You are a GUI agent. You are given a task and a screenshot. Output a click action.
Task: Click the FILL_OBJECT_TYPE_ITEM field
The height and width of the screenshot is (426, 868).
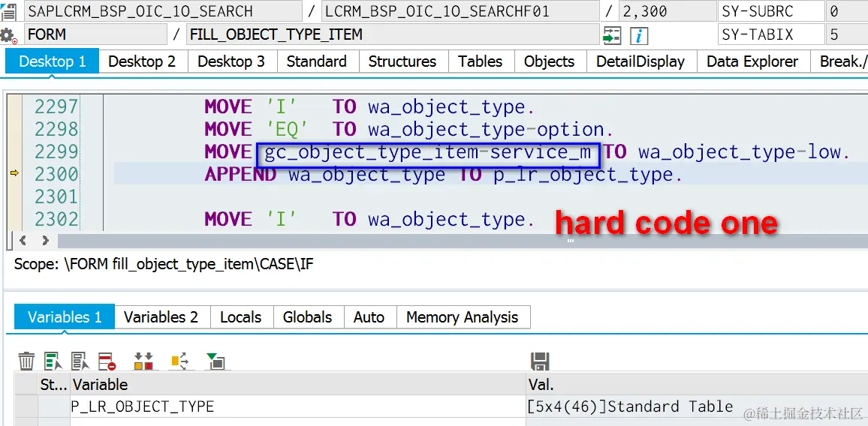click(x=393, y=34)
